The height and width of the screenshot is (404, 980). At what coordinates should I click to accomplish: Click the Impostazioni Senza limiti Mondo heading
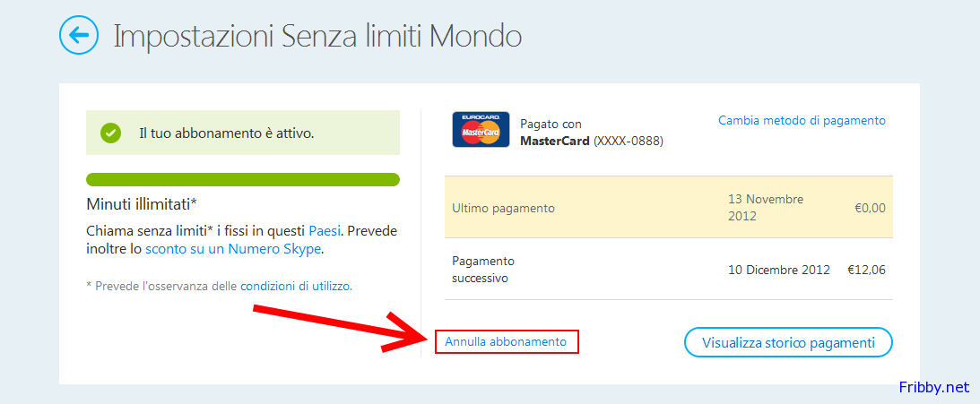tap(317, 37)
